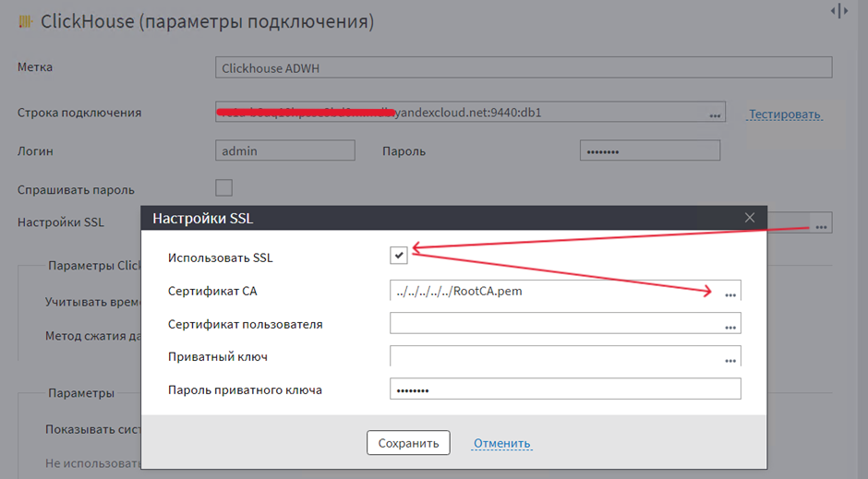
Task: Focus Пароль приватного ключа field
Action: click(565, 389)
